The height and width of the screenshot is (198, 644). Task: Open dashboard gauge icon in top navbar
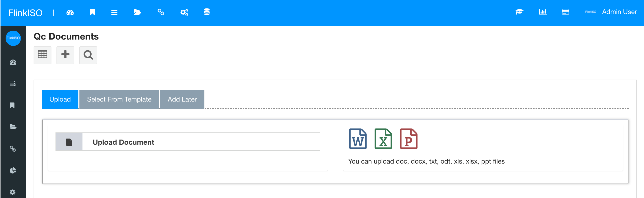[70, 12]
